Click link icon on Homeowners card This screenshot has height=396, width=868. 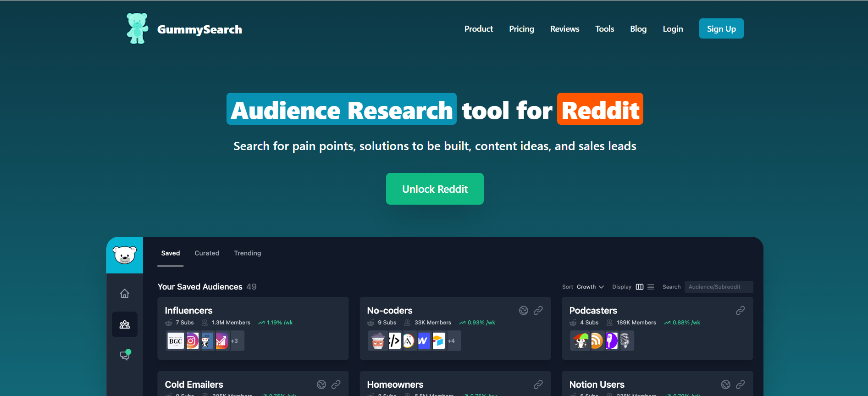coord(538,385)
